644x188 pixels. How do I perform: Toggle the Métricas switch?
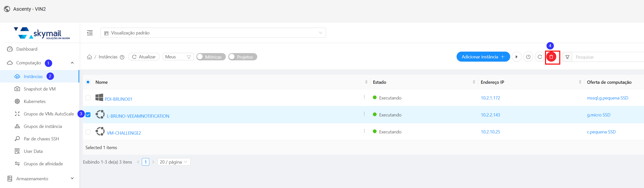(x=211, y=57)
